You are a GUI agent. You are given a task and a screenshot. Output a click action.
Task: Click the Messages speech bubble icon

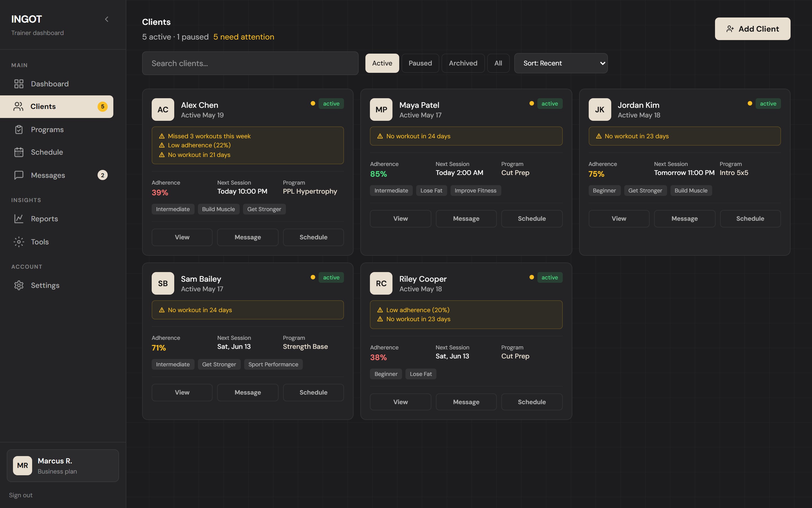[x=19, y=175]
